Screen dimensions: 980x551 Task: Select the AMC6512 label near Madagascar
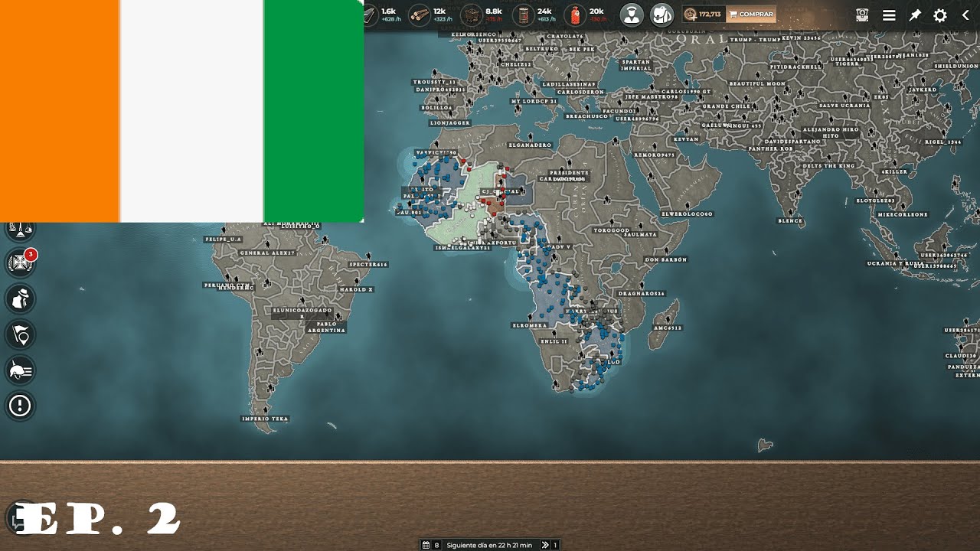coord(668,328)
